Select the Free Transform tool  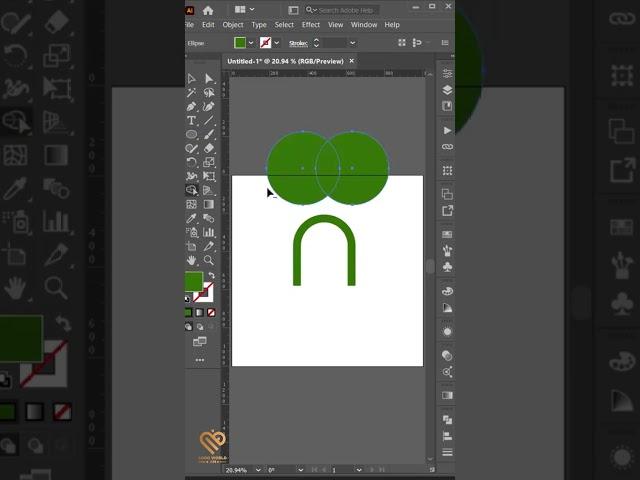[x=209, y=176]
